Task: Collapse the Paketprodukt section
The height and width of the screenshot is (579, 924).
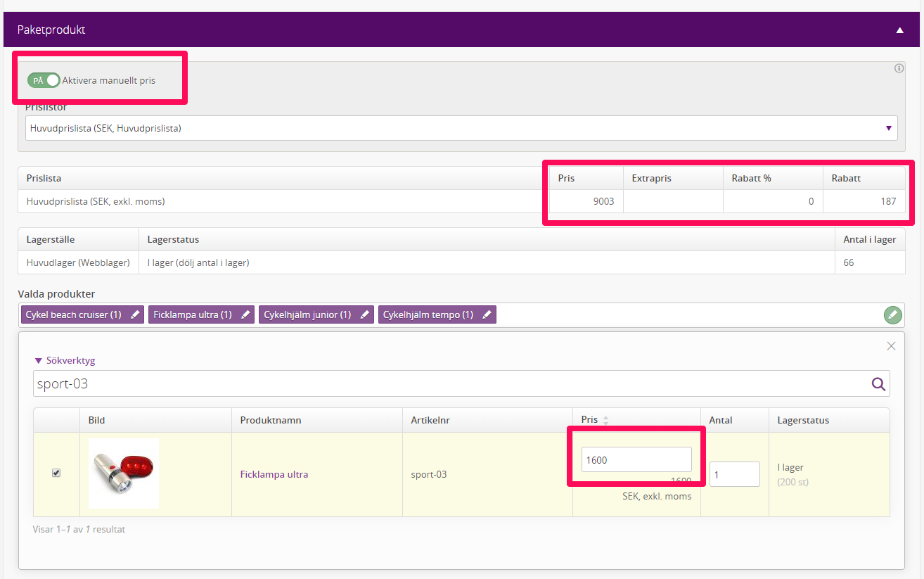Action: (899, 30)
